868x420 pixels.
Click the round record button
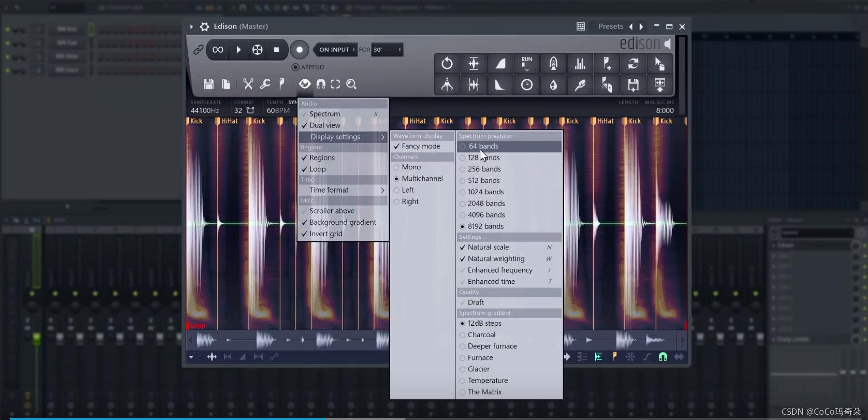(x=299, y=49)
